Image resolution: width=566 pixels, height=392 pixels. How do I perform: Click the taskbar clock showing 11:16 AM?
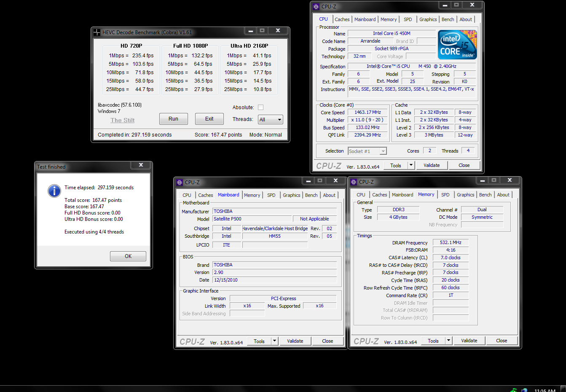[545, 390]
